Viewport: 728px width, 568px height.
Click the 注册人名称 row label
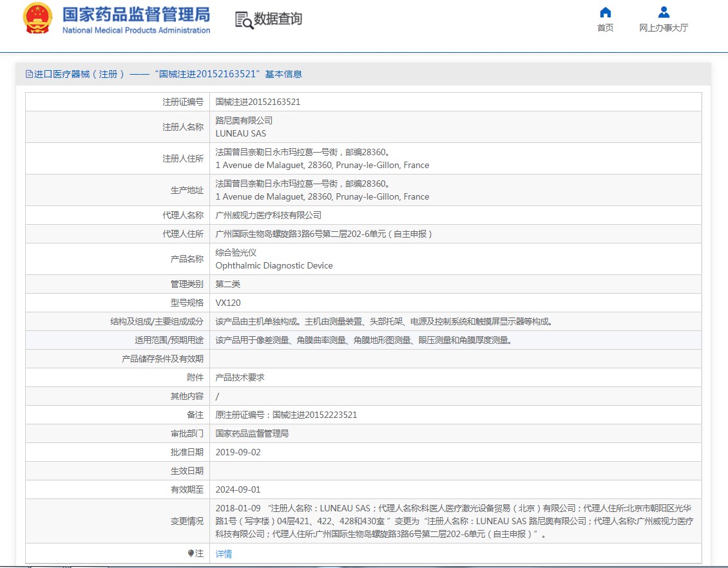(x=183, y=127)
